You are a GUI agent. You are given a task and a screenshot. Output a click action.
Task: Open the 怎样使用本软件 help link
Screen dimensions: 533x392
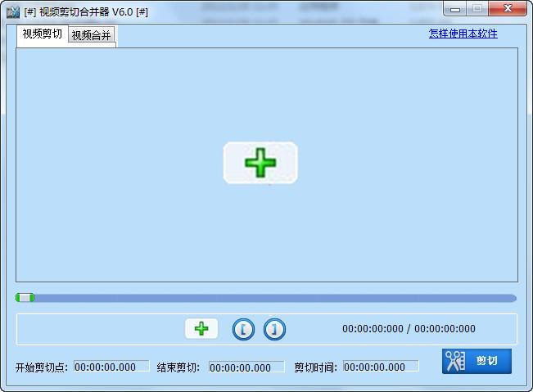[463, 34]
